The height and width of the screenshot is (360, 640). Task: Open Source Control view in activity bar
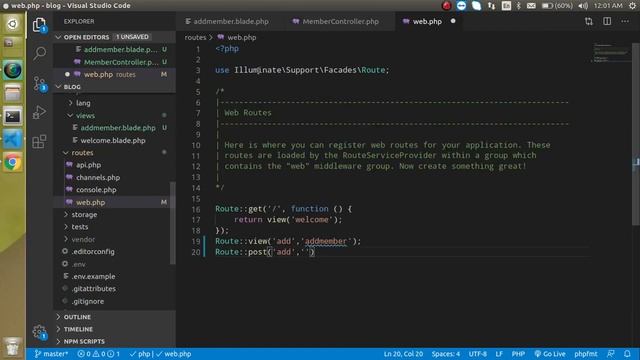[x=39, y=83]
